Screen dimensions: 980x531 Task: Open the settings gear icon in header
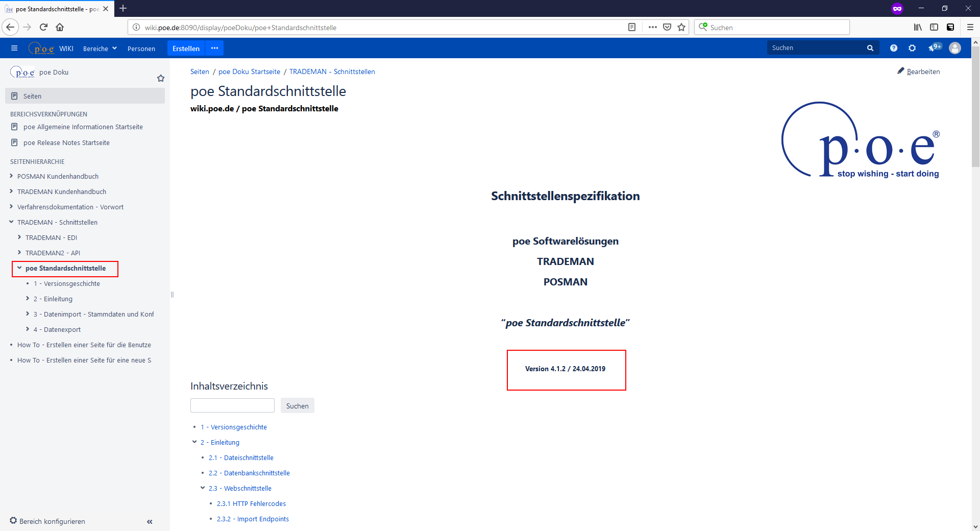(912, 48)
